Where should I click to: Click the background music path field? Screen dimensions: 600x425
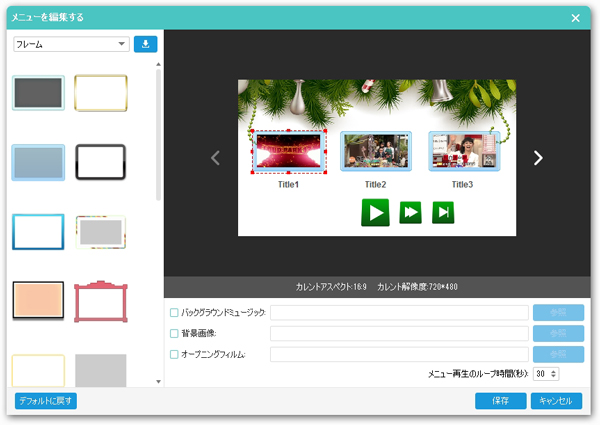pos(399,313)
